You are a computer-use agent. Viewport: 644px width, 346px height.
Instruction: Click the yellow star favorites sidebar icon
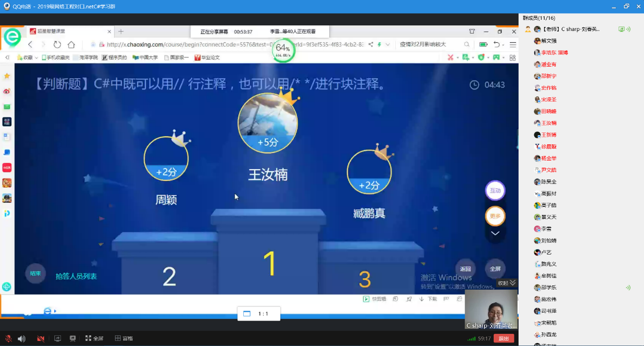(x=7, y=76)
